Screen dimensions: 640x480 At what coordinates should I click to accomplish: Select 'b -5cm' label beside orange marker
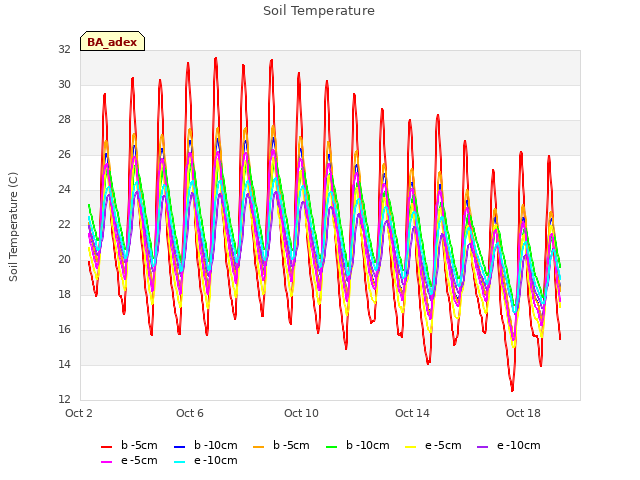click(291, 445)
